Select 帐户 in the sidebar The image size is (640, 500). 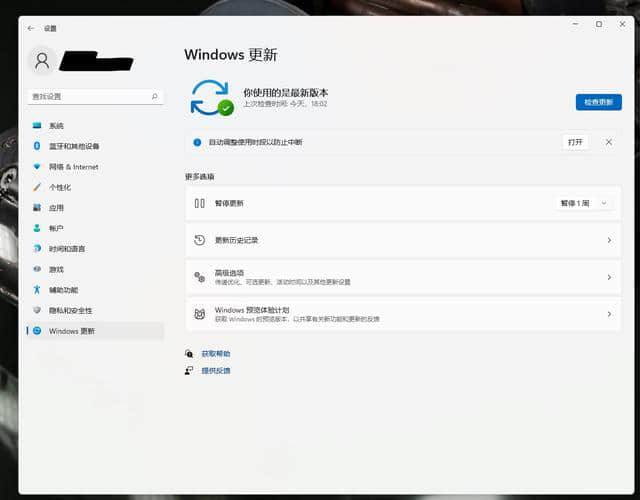(96, 228)
